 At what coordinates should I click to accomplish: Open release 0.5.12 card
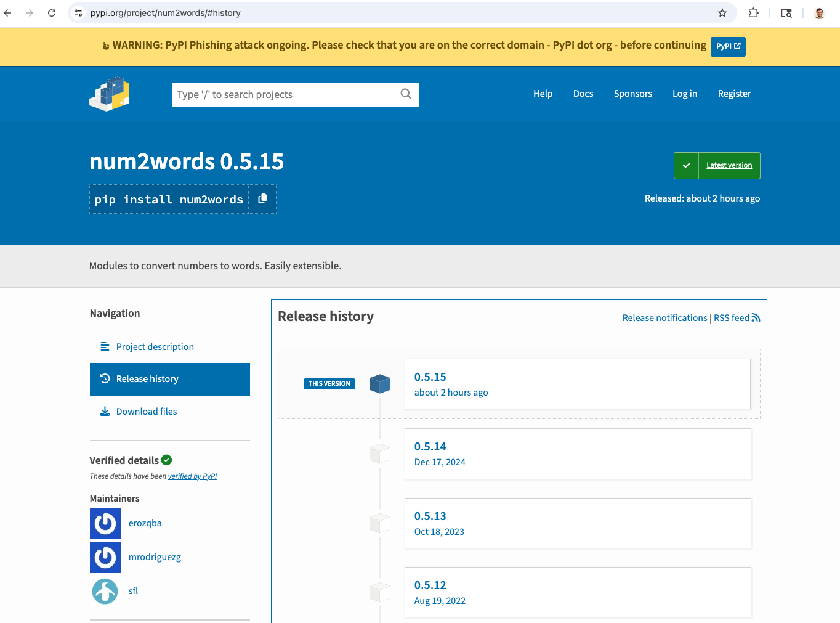(578, 592)
